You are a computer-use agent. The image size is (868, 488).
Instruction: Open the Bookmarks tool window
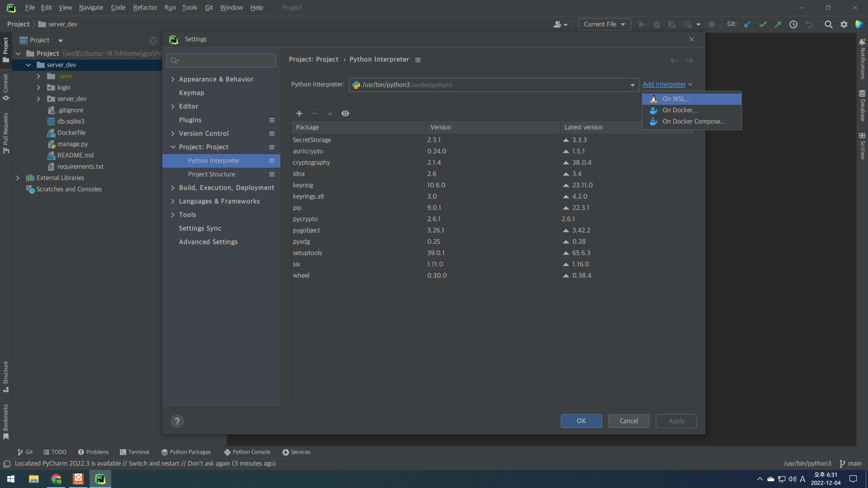(x=6, y=422)
